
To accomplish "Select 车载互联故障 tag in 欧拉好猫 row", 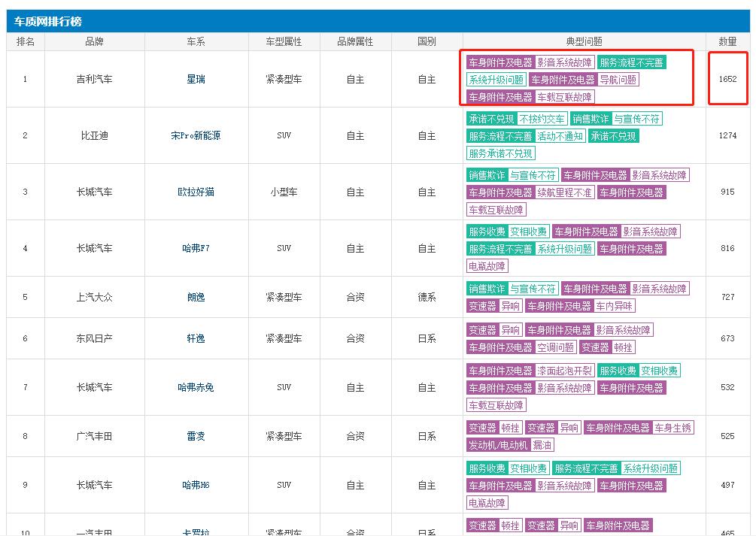I will point(496,210).
